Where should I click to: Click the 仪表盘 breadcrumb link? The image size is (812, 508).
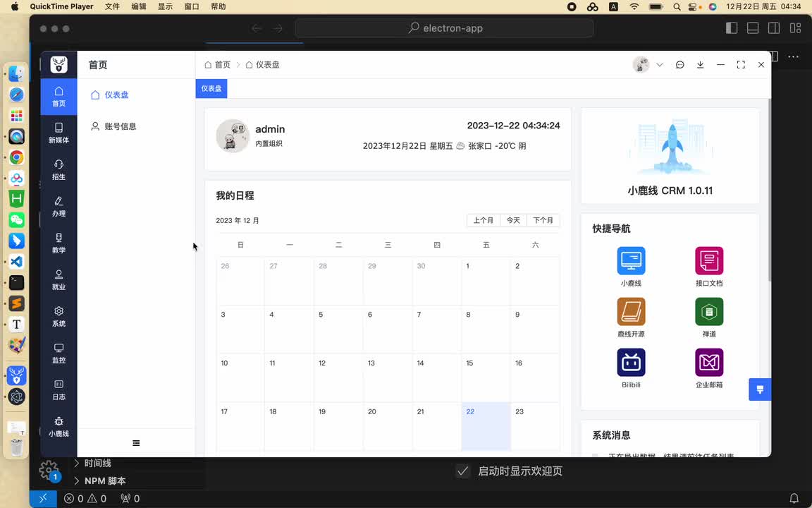(262, 65)
